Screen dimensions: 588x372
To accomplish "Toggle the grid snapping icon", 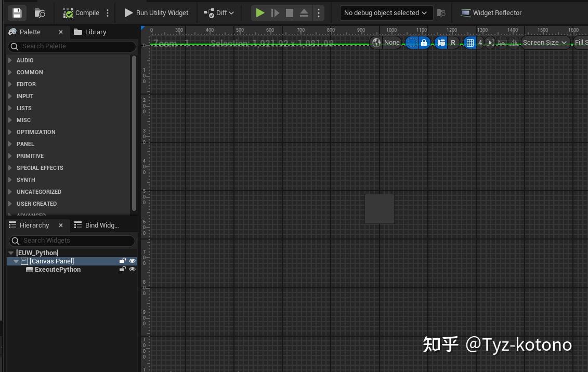I will (470, 43).
